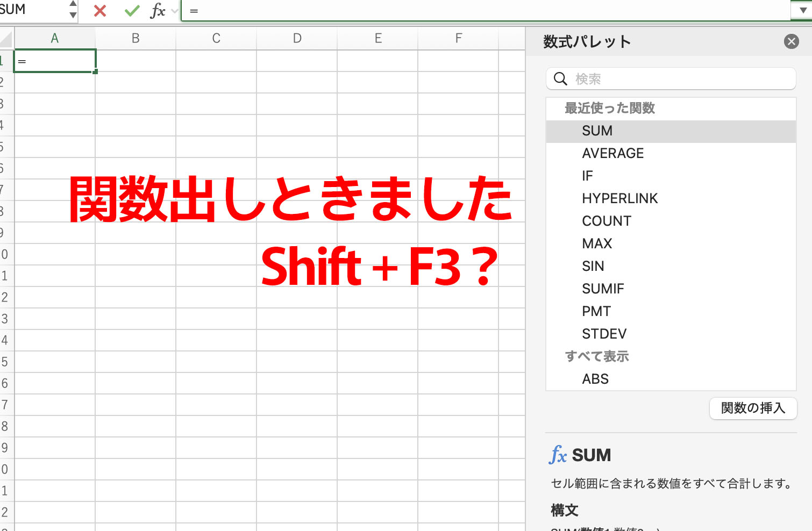Choose the IF function
The height and width of the screenshot is (531, 812).
coord(587,176)
